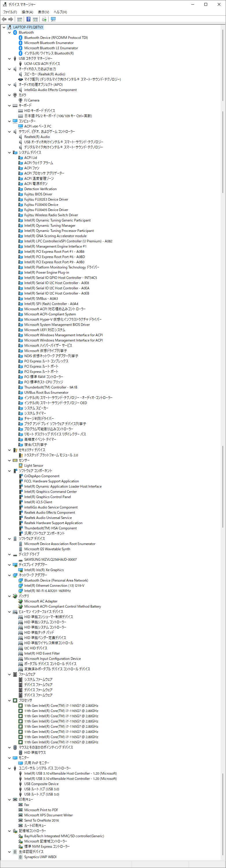226x868 pixels.
Task: Click the Intel(R) Iris(R) Xe Graphics icon
Action: [21, 570]
